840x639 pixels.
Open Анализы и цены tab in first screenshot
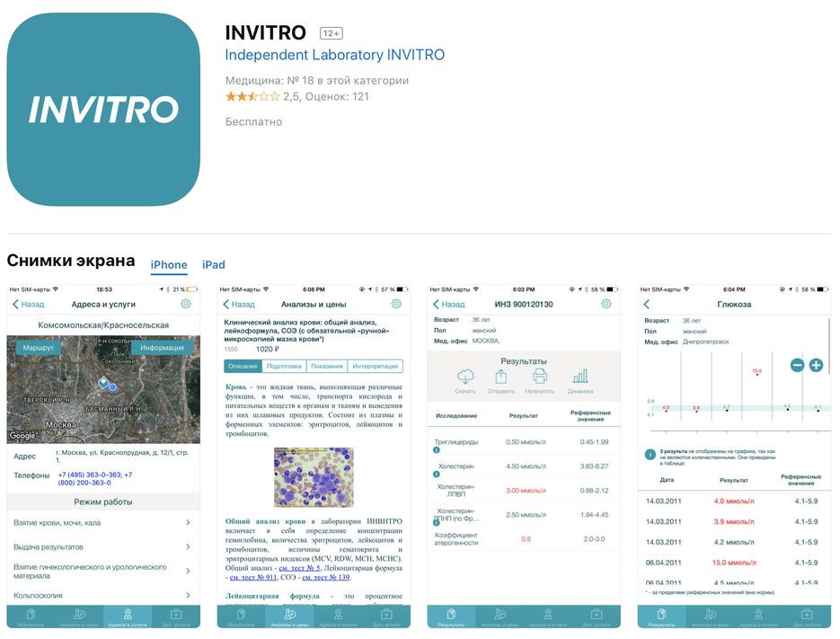79,617
